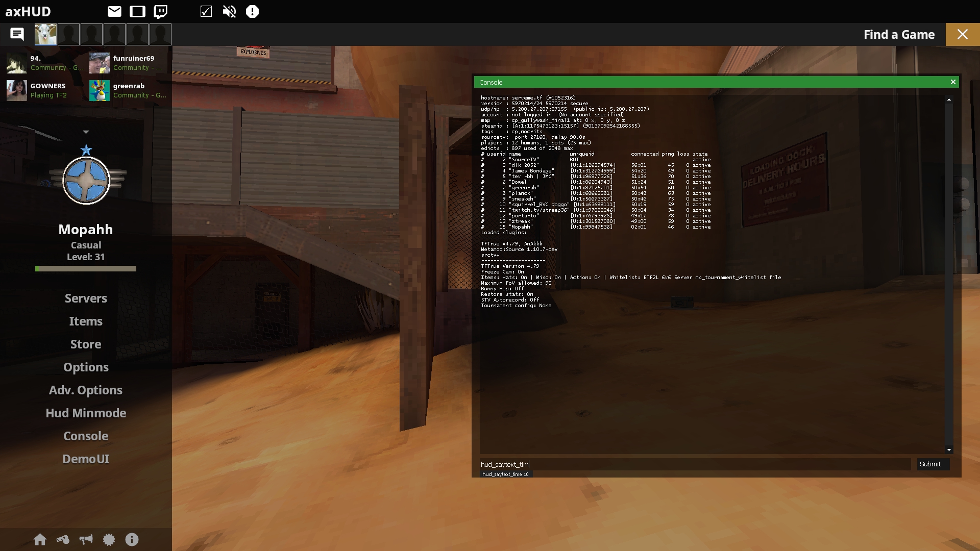Viewport: 980px width, 551px height.
Task: Click the home icon in the bottom toolbar
Action: point(40,540)
